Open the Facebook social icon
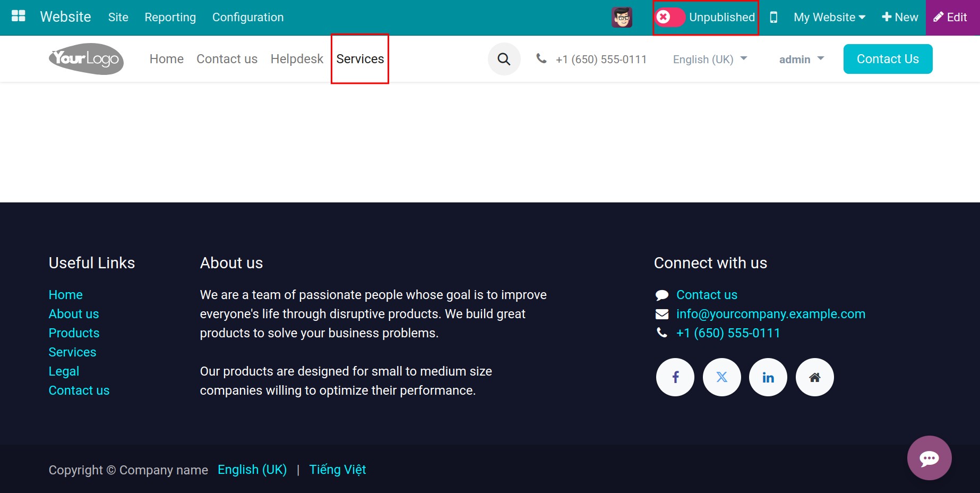Viewport: 980px width, 493px height. 675,377
